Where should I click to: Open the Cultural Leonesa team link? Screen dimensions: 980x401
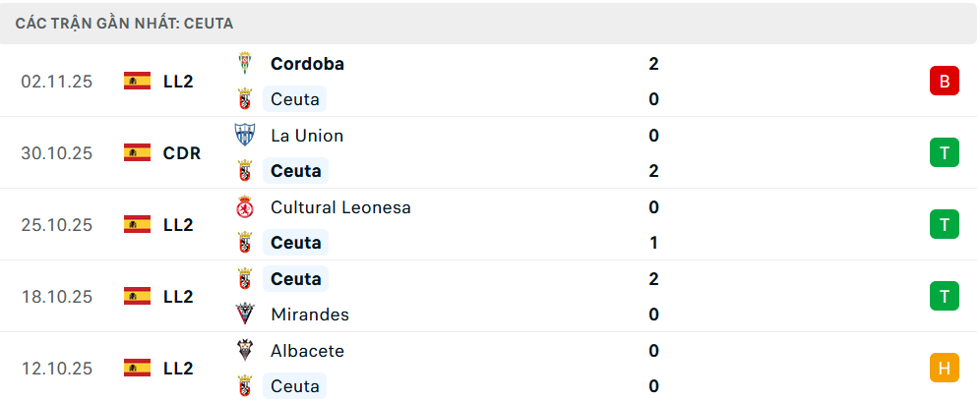coord(340,207)
